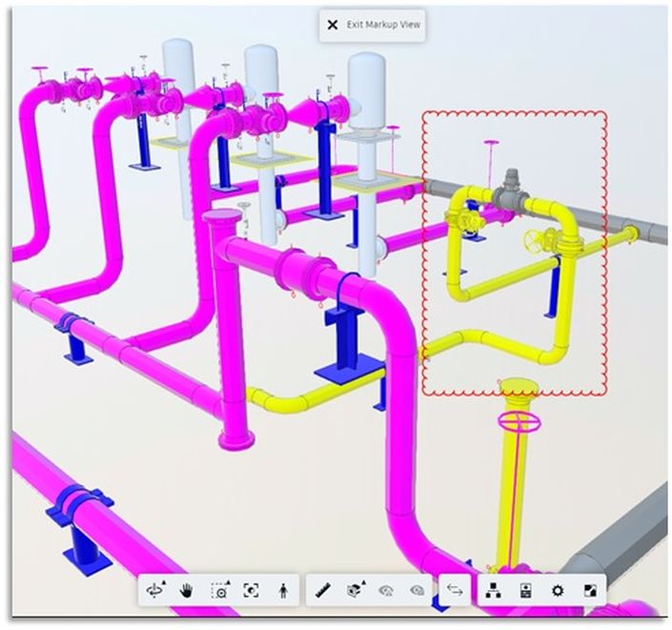Click the yellow pipe loop inside markup
The image size is (672, 630).
[x=458, y=267]
